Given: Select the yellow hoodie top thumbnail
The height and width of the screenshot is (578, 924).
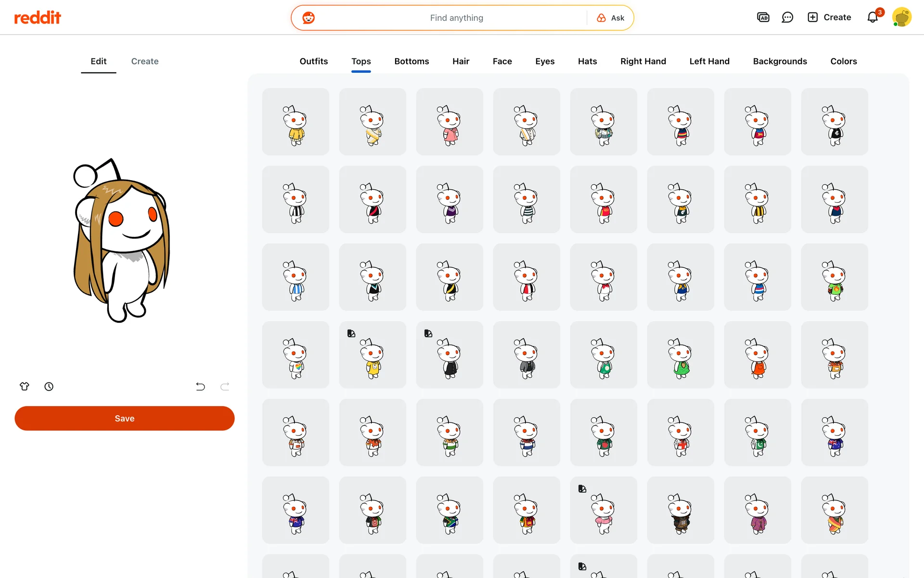Looking at the screenshot, I should [x=296, y=122].
